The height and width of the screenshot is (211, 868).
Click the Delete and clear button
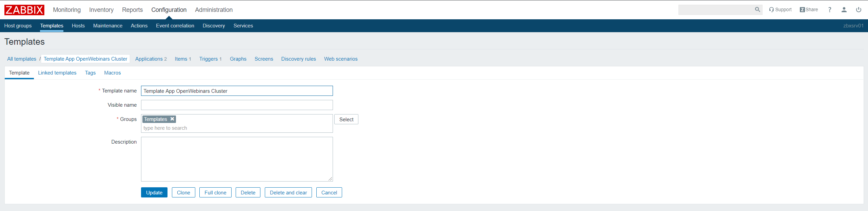[x=288, y=192]
